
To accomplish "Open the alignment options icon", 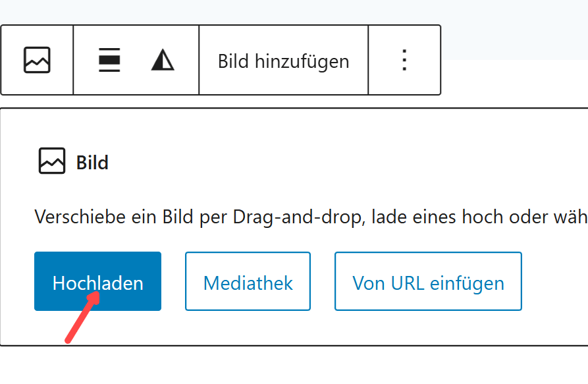I will pyautogui.click(x=109, y=61).
